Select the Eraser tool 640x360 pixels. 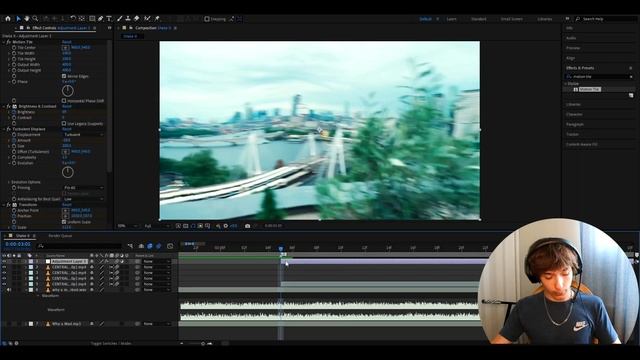click(x=136, y=18)
